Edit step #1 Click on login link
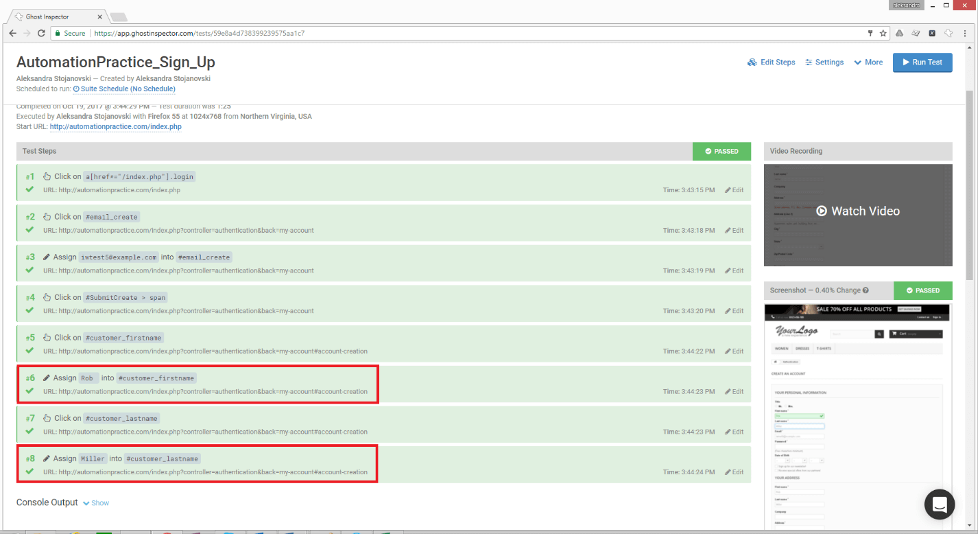This screenshot has width=980, height=534. tap(734, 190)
